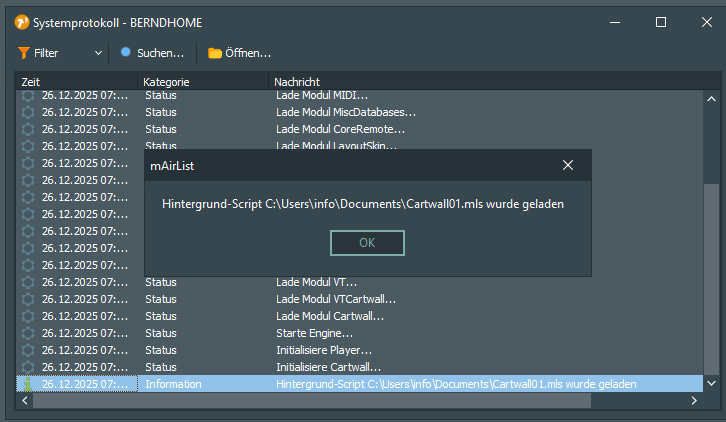Screen dimensions: 726x422
Task: Close the mAirList message dialog
Action: point(568,165)
